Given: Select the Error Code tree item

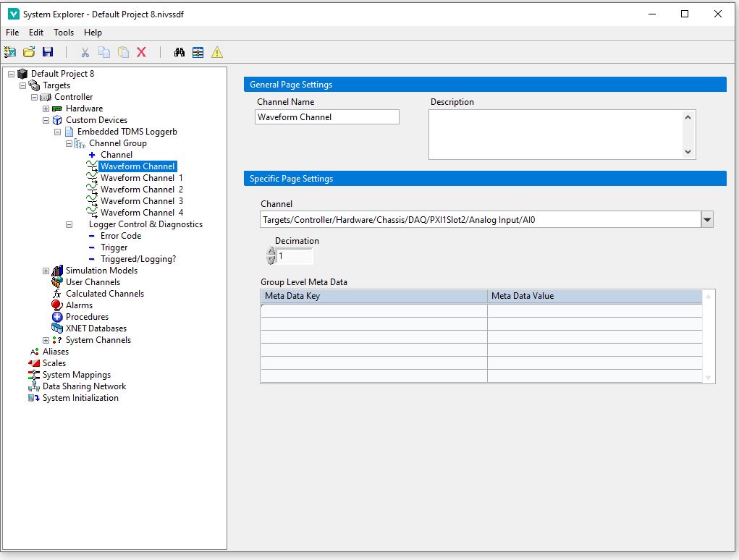Looking at the screenshot, I should 121,236.
